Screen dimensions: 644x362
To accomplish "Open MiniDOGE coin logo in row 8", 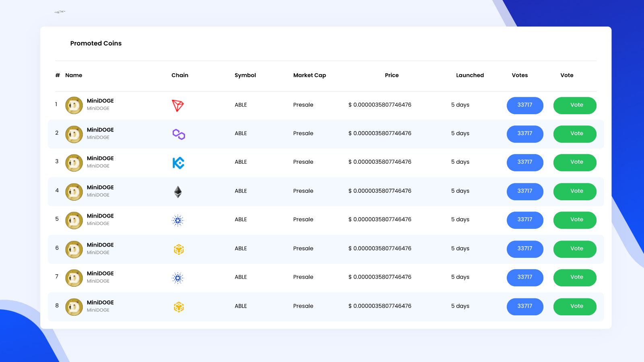I will click(x=74, y=307).
